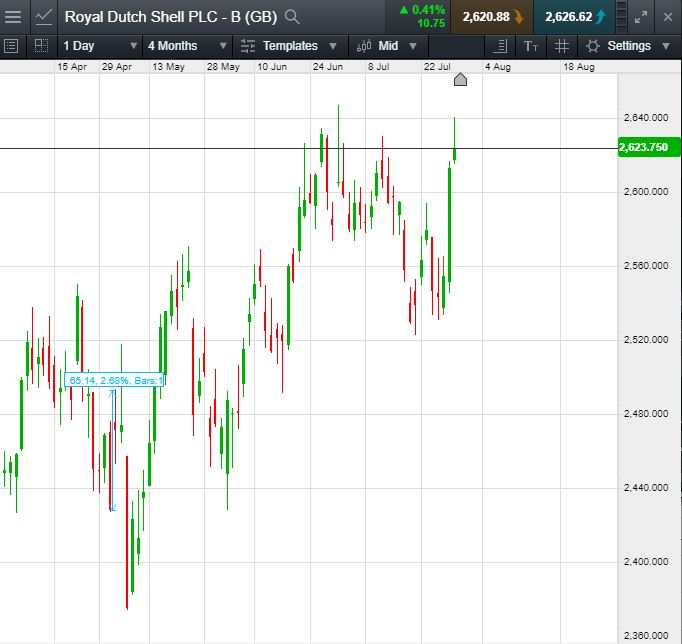Click the 2,400.000 price axis label
The width and height of the screenshot is (682, 644).
pyautogui.click(x=646, y=561)
